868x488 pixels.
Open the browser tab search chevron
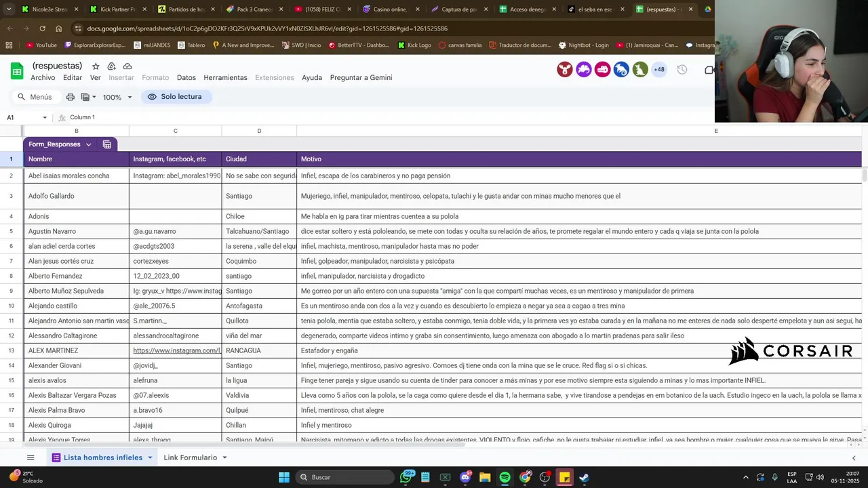click(8, 9)
